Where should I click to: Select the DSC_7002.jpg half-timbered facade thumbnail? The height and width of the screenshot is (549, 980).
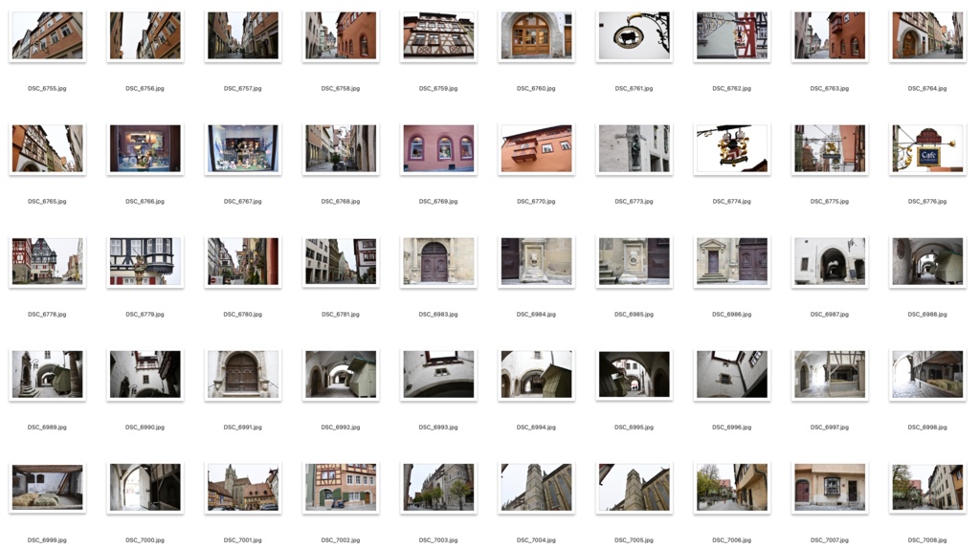pyautogui.click(x=341, y=487)
